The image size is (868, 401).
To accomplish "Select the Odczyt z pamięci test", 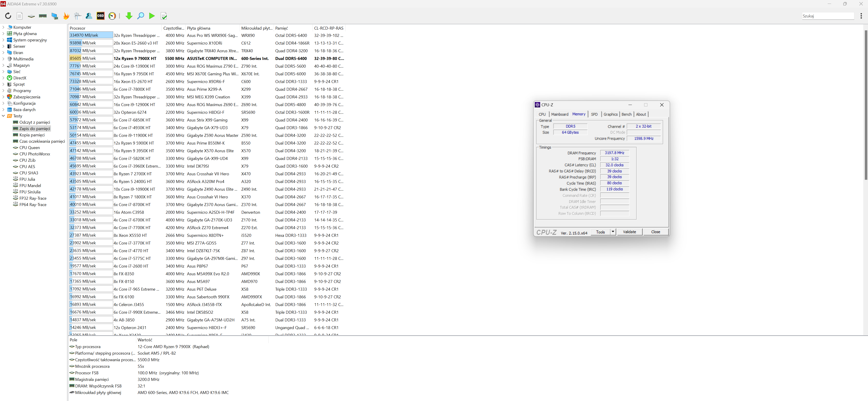I will (34, 122).
